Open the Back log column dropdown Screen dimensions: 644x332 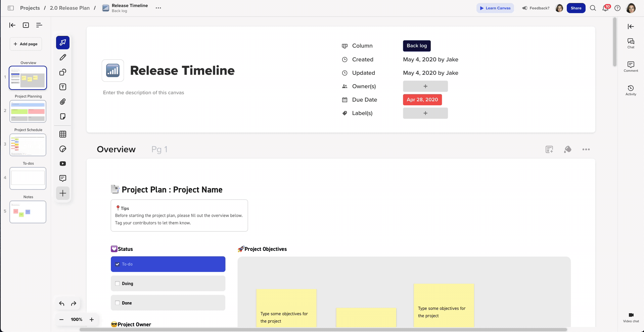click(x=416, y=46)
